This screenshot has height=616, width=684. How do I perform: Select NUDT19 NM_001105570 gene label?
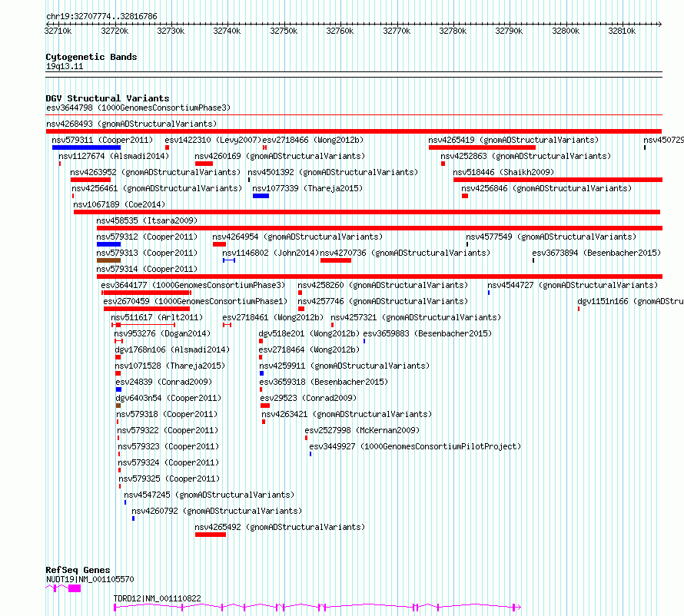90,579
